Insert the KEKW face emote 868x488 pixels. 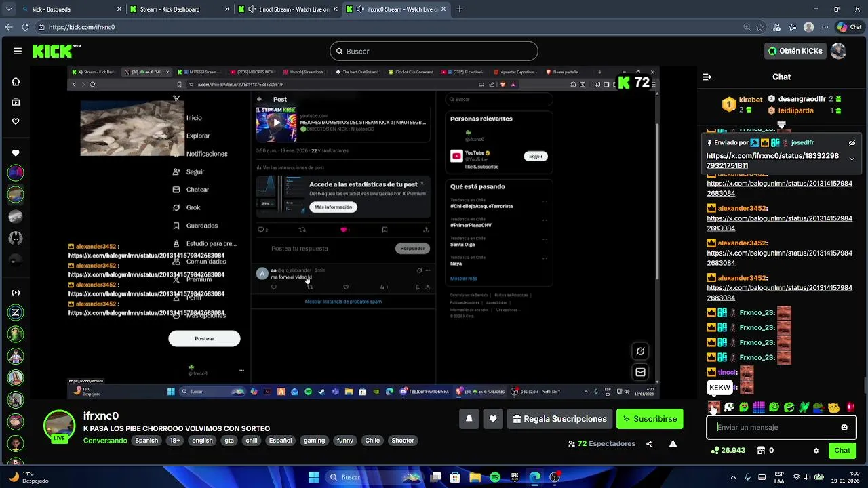tap(714, 407)
